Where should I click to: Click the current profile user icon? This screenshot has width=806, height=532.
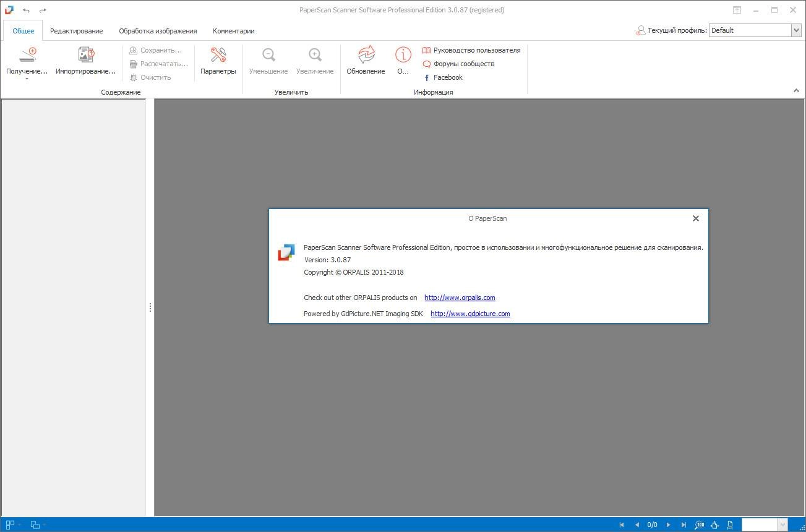(640, 30)
